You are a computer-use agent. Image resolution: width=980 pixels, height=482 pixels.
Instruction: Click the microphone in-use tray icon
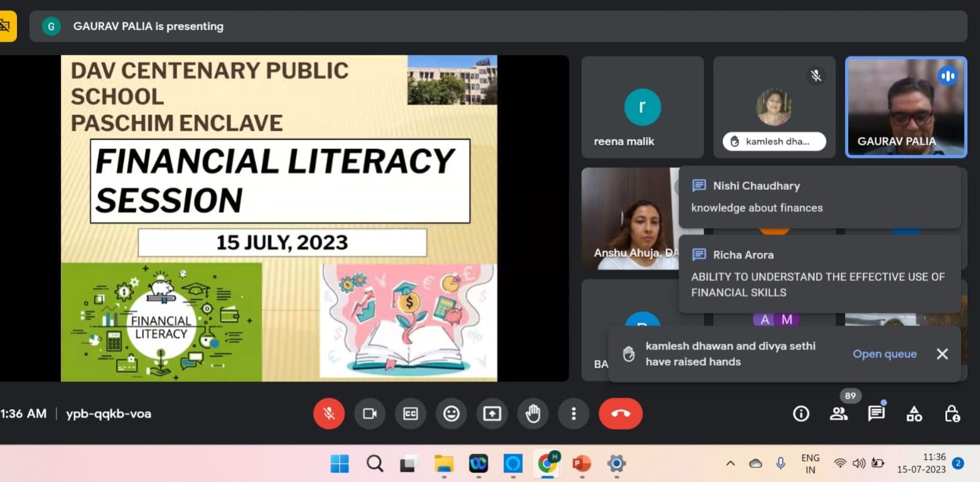[x=780, y=463]
